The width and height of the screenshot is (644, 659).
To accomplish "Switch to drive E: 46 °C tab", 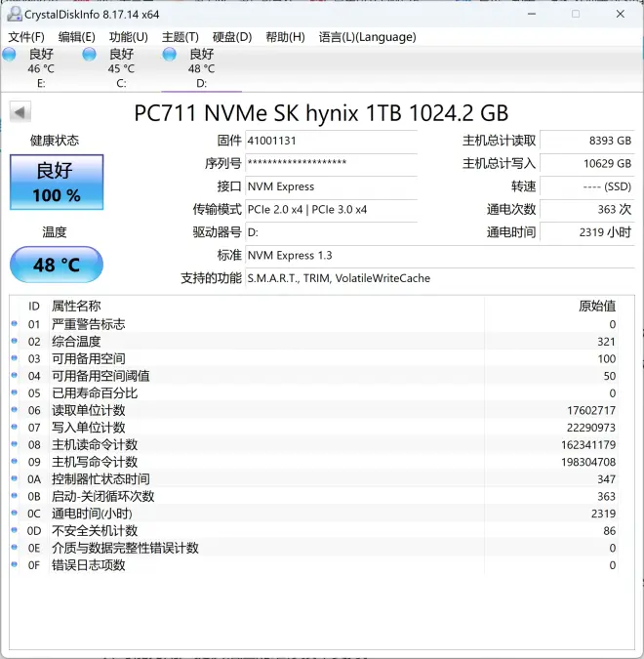I will 41,68.
